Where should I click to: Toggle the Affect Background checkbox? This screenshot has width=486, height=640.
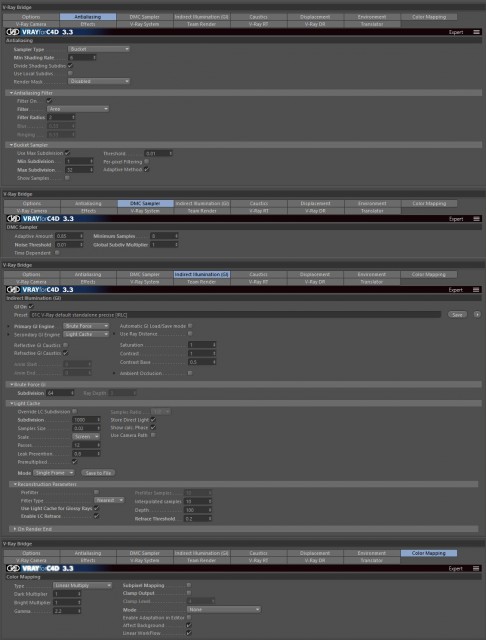point(189,625)
